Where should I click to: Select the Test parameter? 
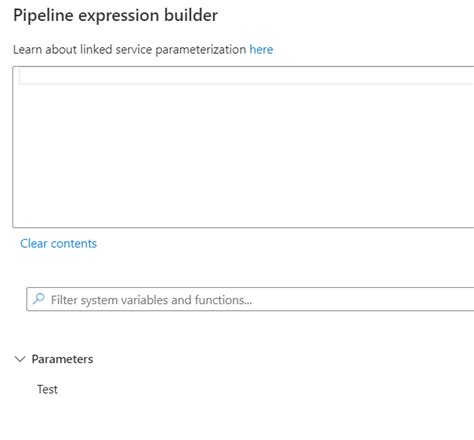[47, 389]
